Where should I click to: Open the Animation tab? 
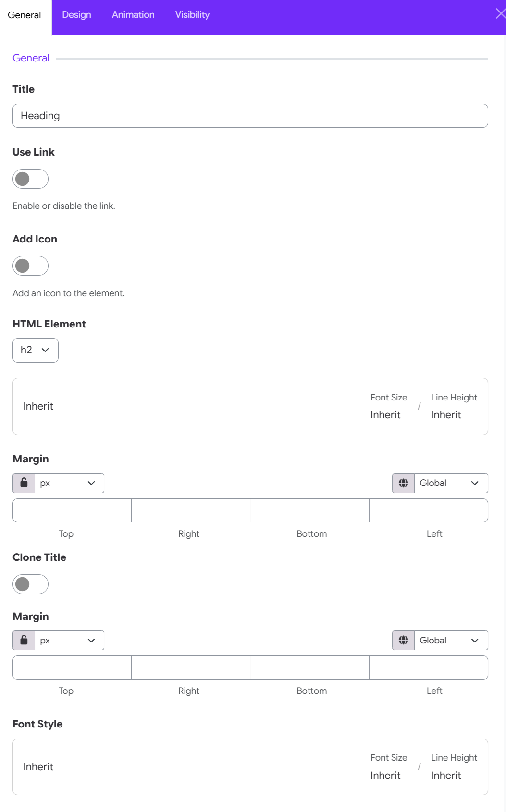click(x=133, y=15)
